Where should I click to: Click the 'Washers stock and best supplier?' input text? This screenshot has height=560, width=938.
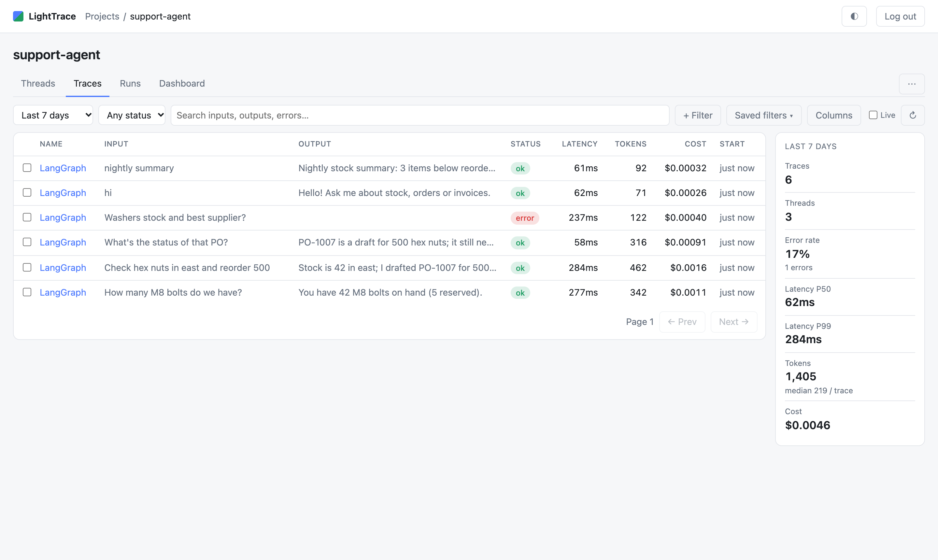pyautogui.click(x=175, y=218)
